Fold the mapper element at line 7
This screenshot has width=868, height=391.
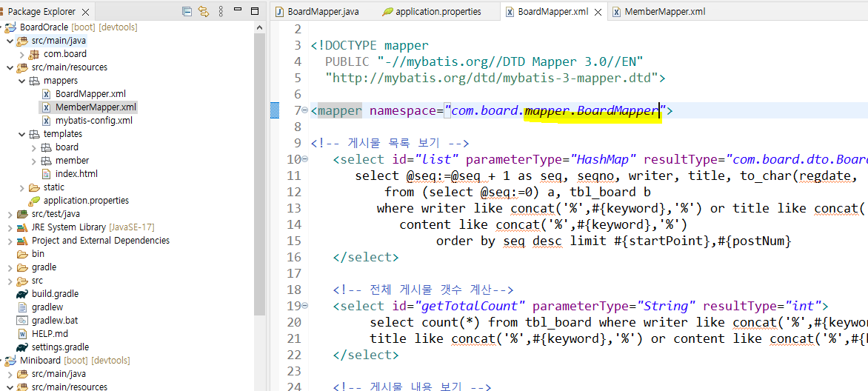click(x=306, y=111)
